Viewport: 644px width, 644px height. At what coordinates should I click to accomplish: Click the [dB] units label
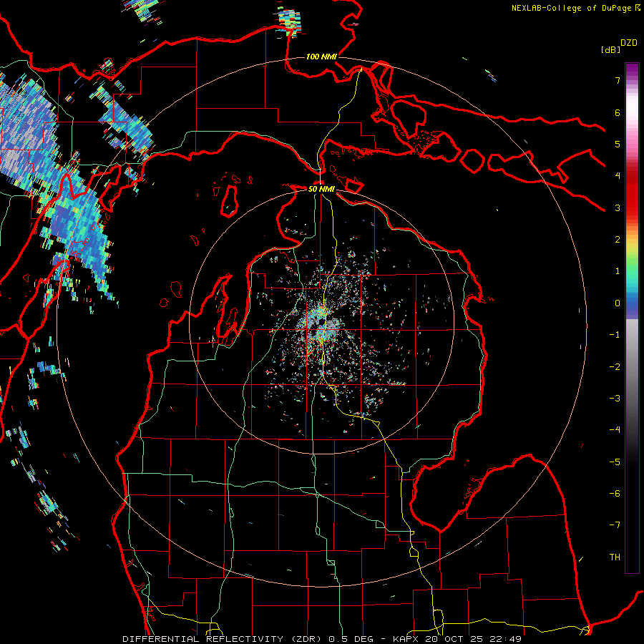coord(610,49)
